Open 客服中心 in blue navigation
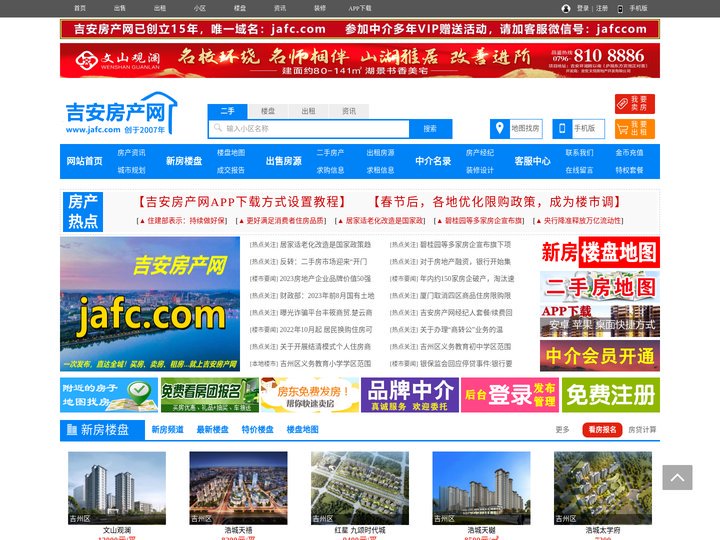The height and width of the screenshot is (540, 720). tap(533, 161)
